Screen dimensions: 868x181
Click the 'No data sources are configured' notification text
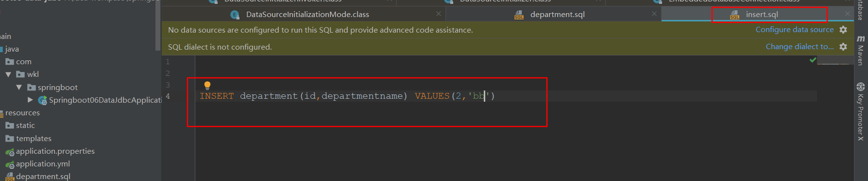320,30
